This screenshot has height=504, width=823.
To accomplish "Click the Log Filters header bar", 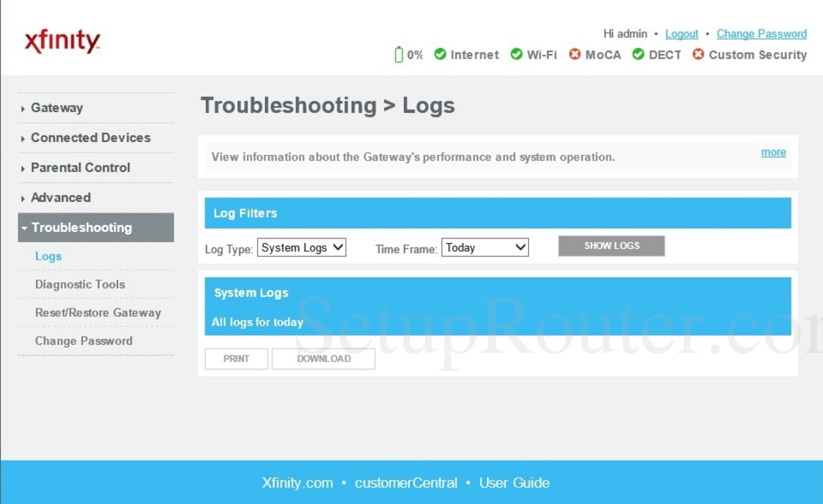I will click(498, 213).
